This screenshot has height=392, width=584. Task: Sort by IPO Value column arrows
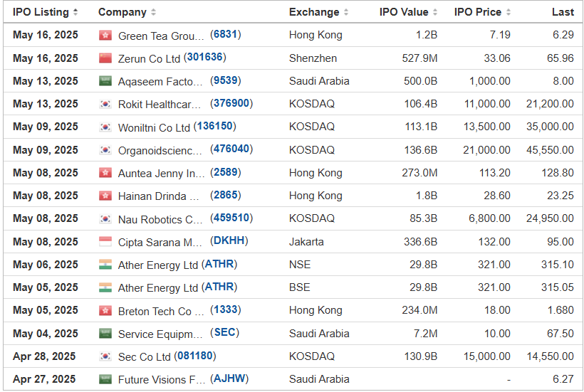[435, 12]
